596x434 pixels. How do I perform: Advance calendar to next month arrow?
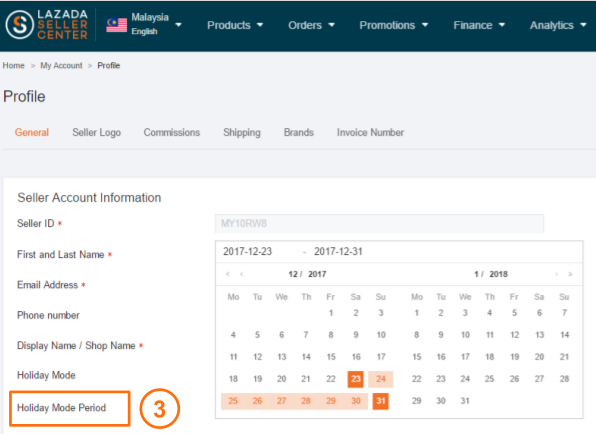(x=556, y=274)
